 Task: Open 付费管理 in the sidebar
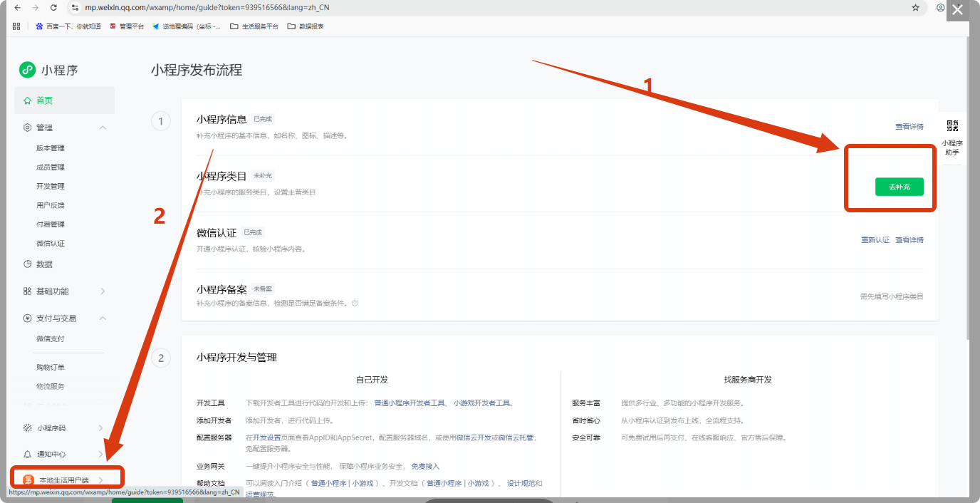[51, 224]
